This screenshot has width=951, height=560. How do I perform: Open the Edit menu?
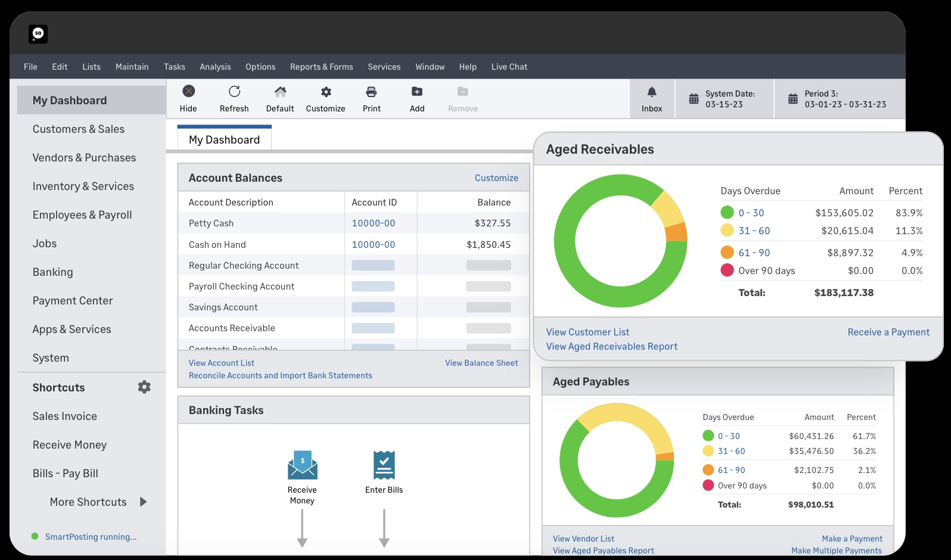coord(60,67)
